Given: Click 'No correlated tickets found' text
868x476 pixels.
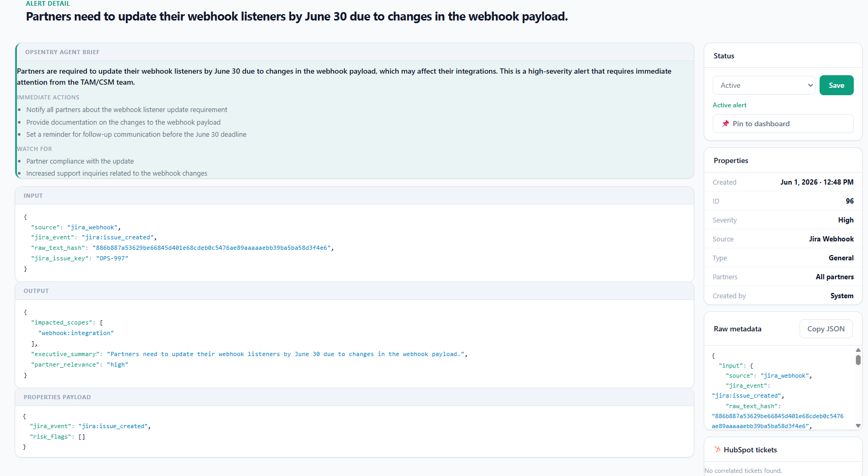Looking at the screenshot, I should point(743,471).
